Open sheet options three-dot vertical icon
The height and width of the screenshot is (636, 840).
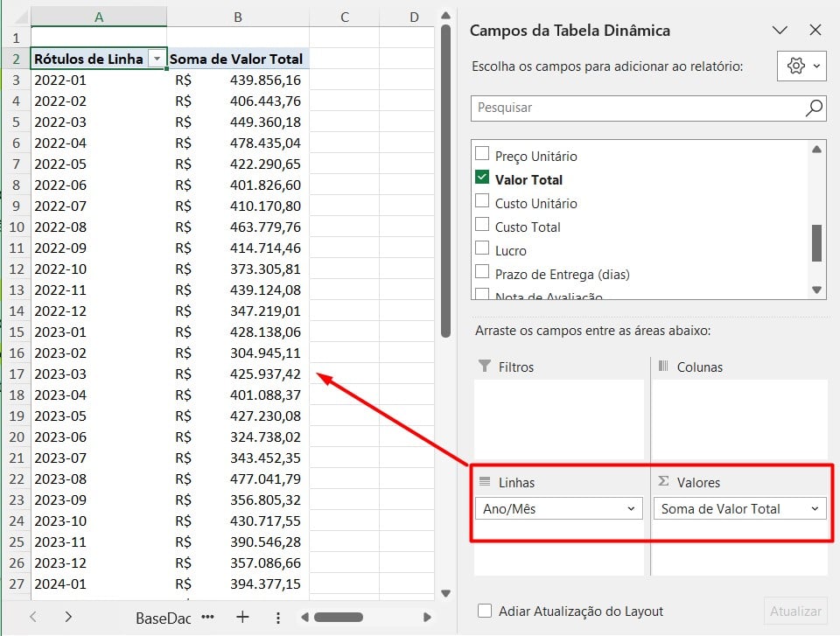click(x=277, y=617)
